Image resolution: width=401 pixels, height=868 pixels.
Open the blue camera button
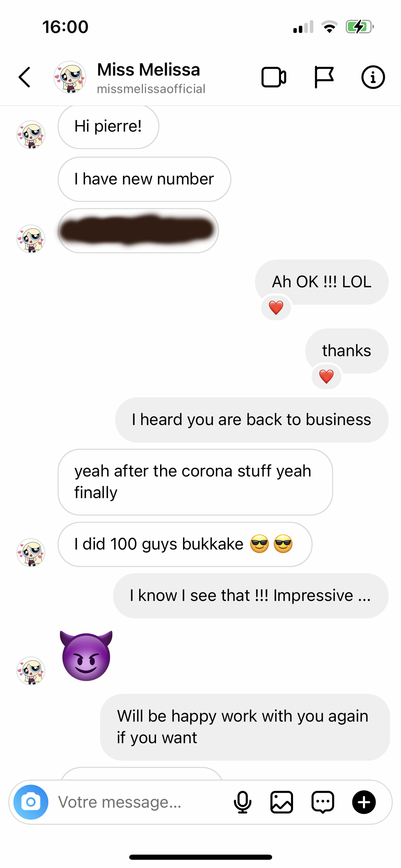click(31, 802)
